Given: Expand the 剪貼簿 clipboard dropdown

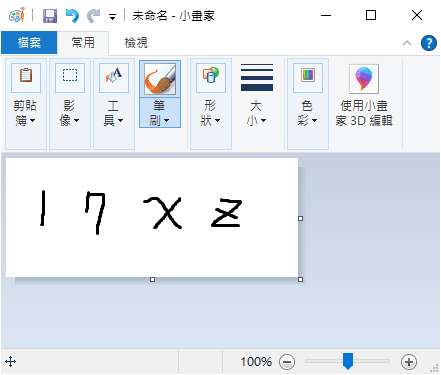Looking at the screenshot, I should [25, 113].
